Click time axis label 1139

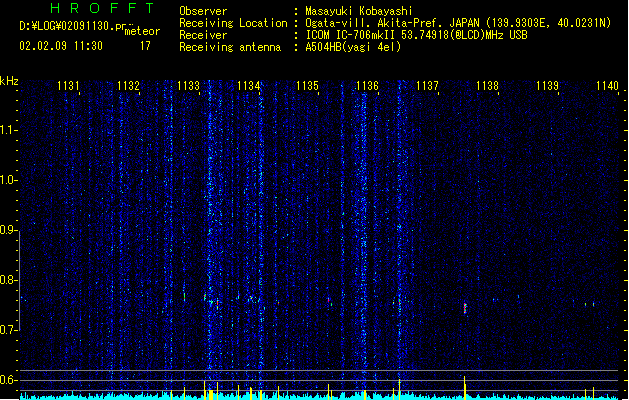548,86
